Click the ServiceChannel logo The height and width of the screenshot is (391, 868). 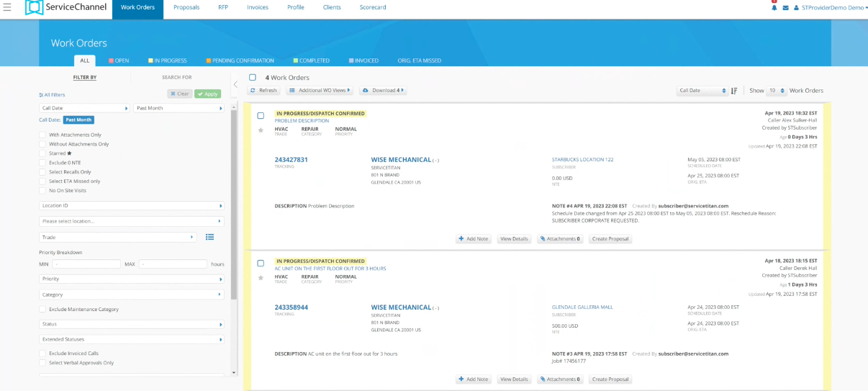click(x=65, y=8)
